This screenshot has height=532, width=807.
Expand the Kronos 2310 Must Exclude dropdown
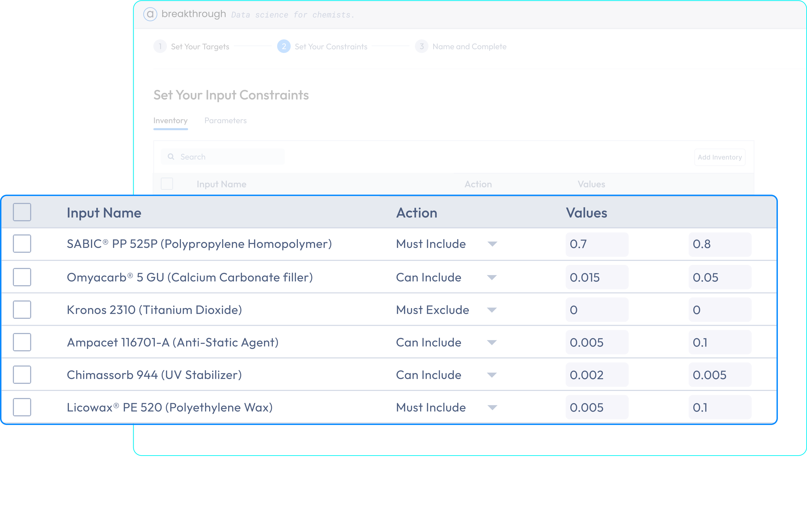(492, 310)
